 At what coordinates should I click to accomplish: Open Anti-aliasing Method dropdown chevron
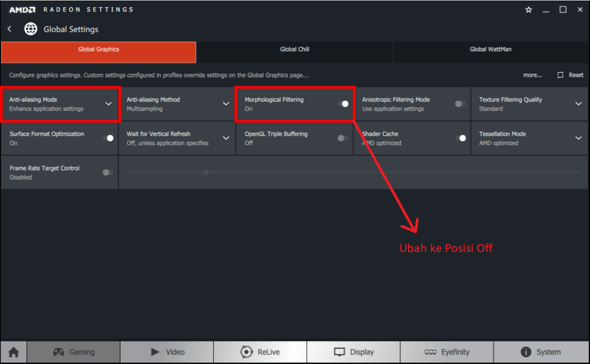click(226, 104)
